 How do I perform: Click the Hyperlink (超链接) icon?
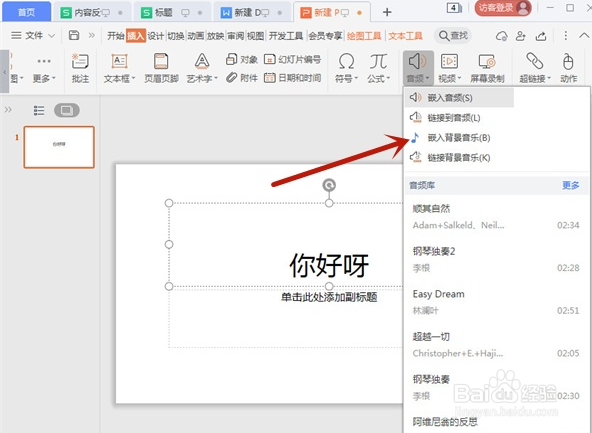(x=535, y=62)
